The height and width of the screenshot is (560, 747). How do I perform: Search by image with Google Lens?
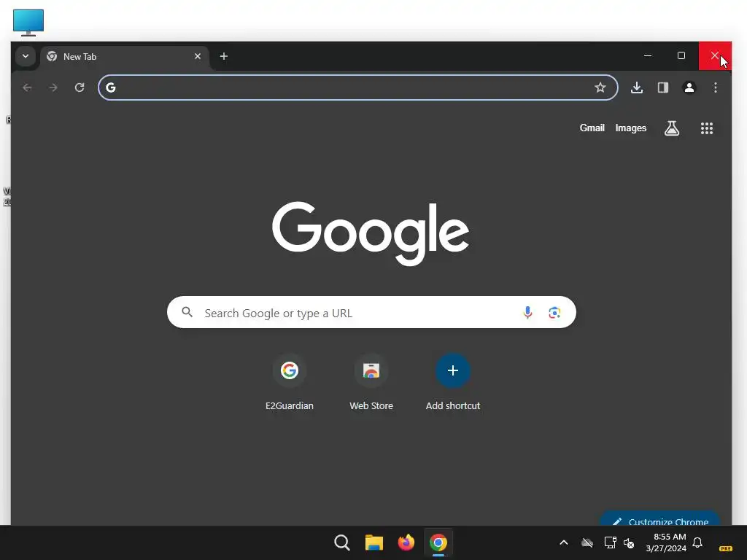[554, 312]
